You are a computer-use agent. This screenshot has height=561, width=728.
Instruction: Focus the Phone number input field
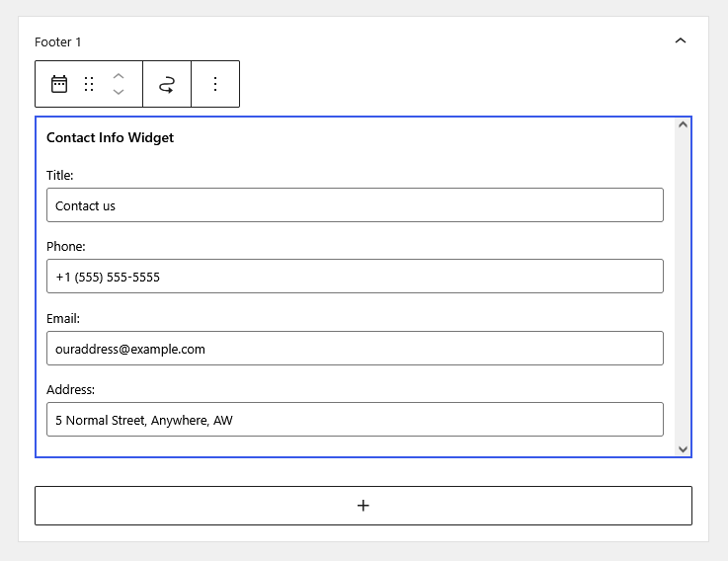coord(355,277)
